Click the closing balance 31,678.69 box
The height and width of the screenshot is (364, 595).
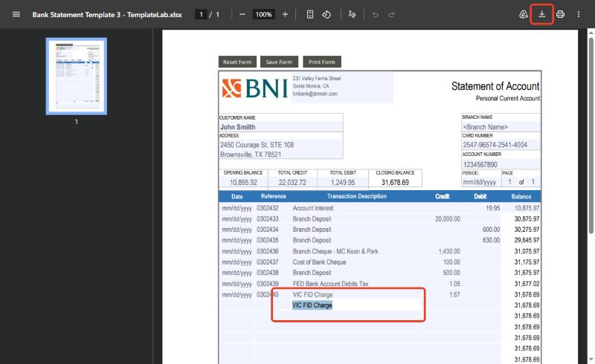[395, 183]
